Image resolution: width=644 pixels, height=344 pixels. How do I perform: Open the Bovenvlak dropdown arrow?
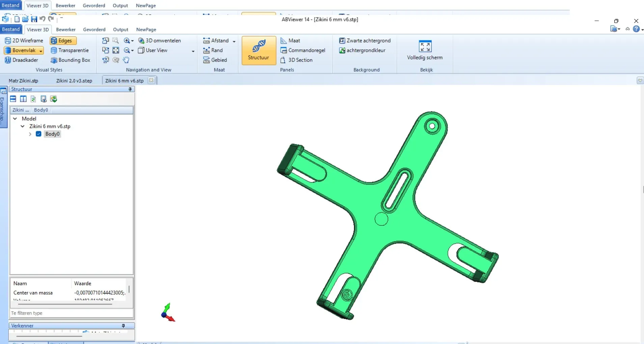coord(41,51)
